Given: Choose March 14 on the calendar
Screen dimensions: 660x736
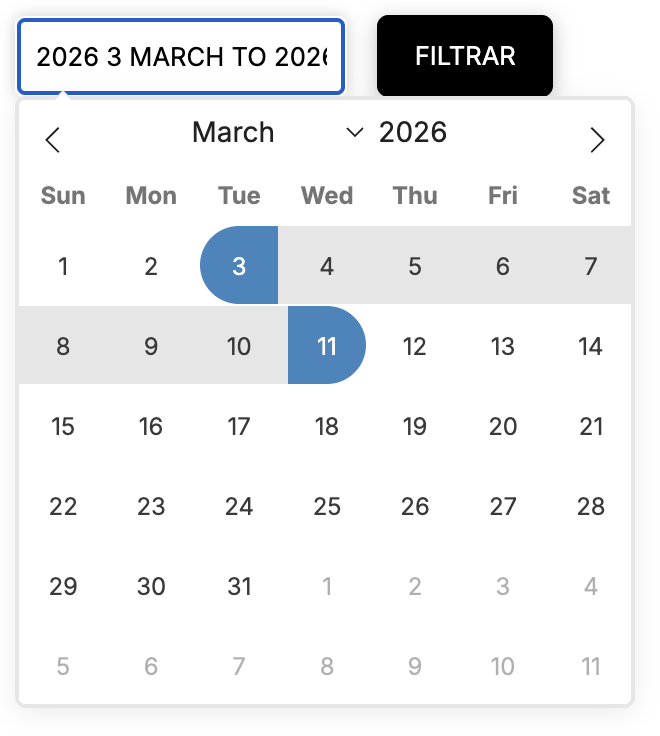Looking at the screenshot, I should [591, 346].
